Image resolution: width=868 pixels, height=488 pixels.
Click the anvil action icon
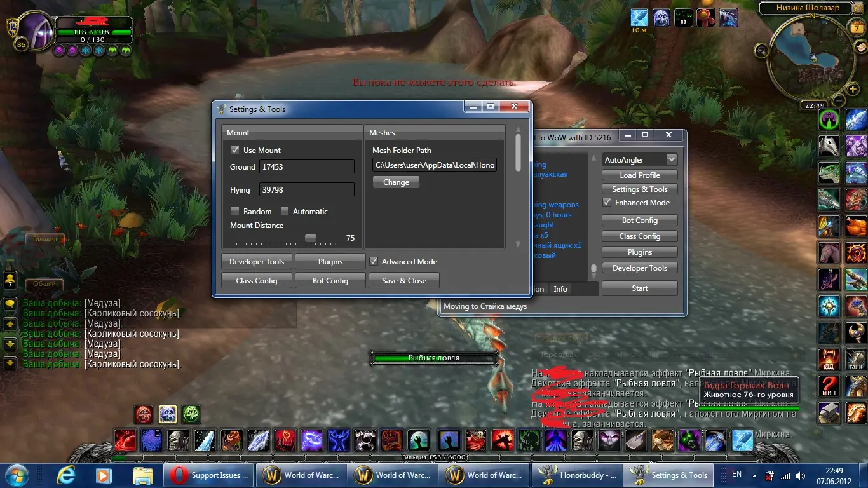(x=829, y=412)
